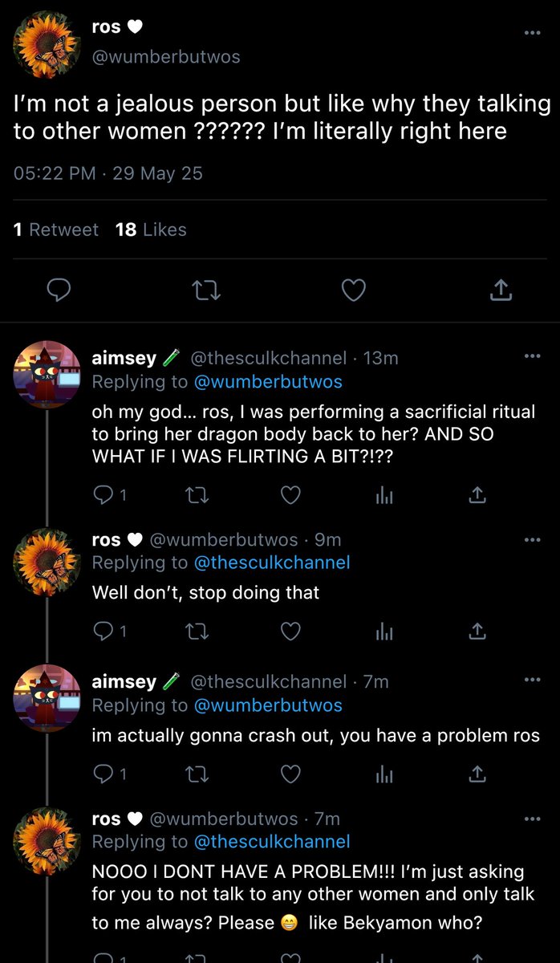Share aimsey's sacrificial ritual reply
This screenshot has width=560, height=963.
point(477,495)
